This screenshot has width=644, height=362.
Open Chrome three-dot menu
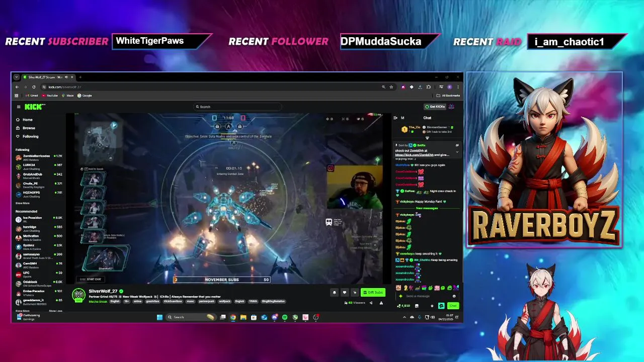point(458,87)
